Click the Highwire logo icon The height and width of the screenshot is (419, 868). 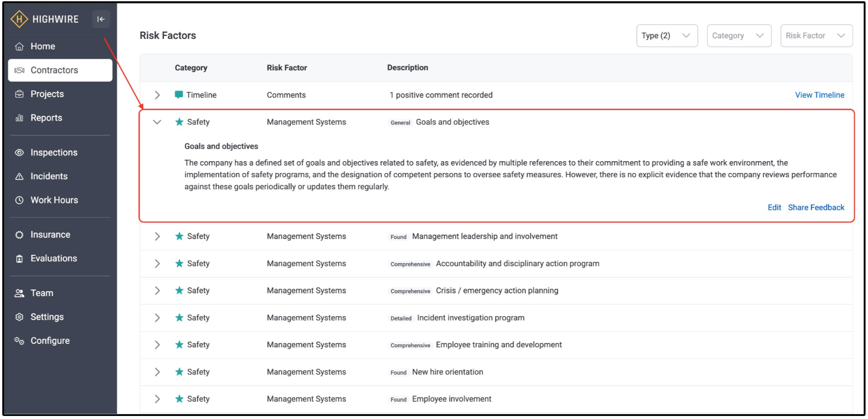click(19, 19)
